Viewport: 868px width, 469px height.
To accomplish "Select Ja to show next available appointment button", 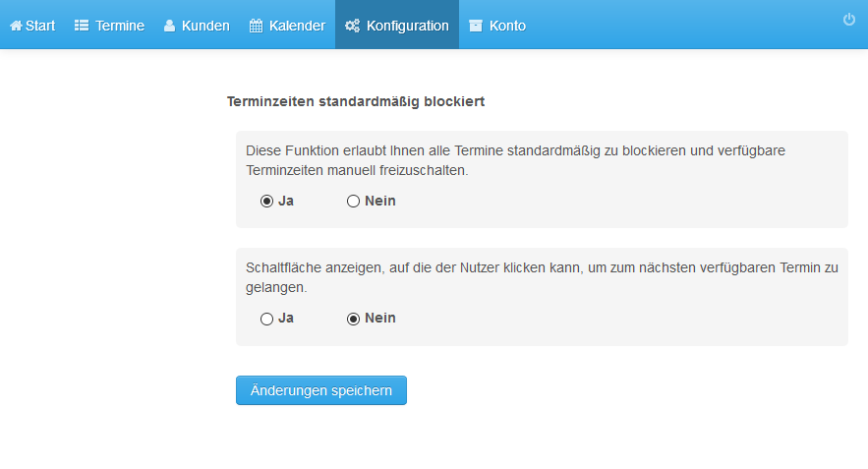I will (266, 319).
